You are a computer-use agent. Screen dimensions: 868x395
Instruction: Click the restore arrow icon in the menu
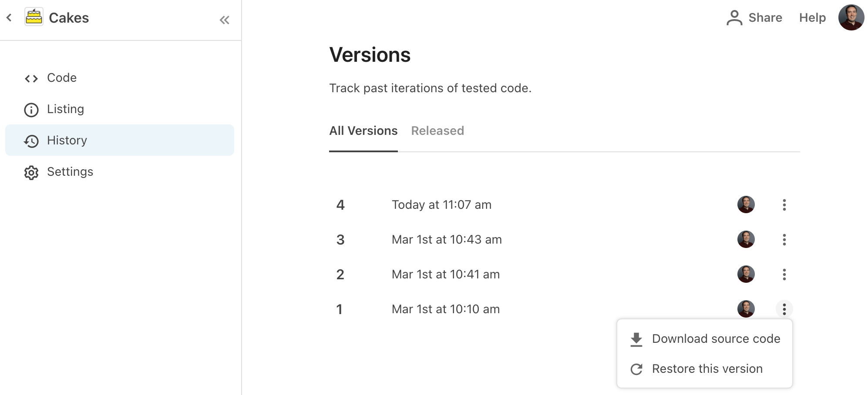pos(636,369)
